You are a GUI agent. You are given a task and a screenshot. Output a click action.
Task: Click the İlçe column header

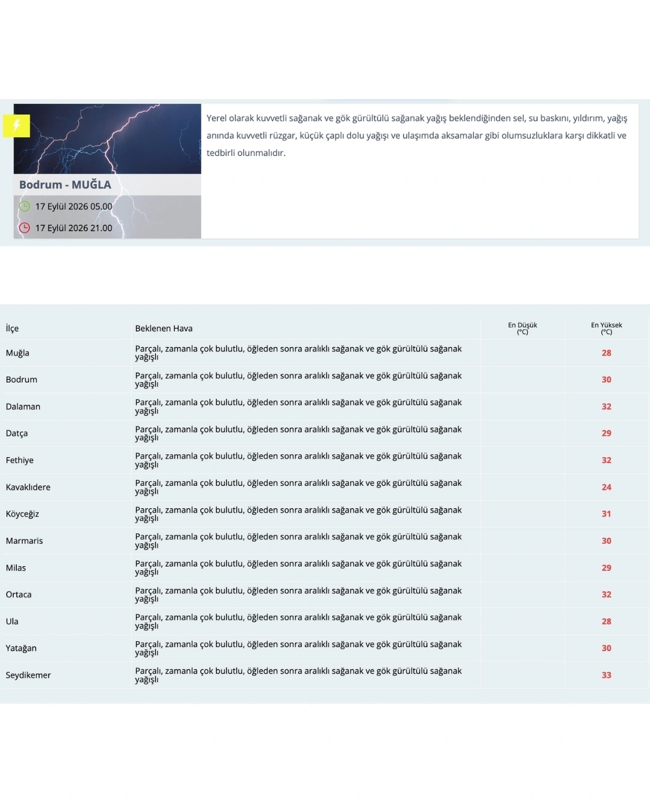[13, 328]
